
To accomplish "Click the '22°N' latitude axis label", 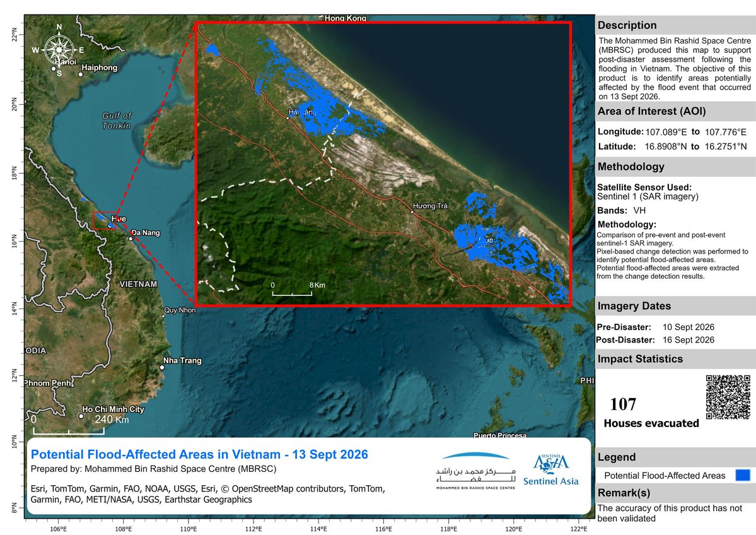I will [15, 35].
